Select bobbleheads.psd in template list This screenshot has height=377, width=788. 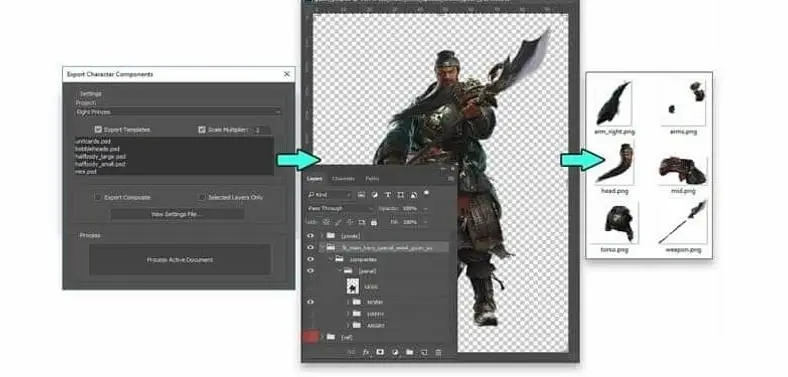tap(97, 149)
